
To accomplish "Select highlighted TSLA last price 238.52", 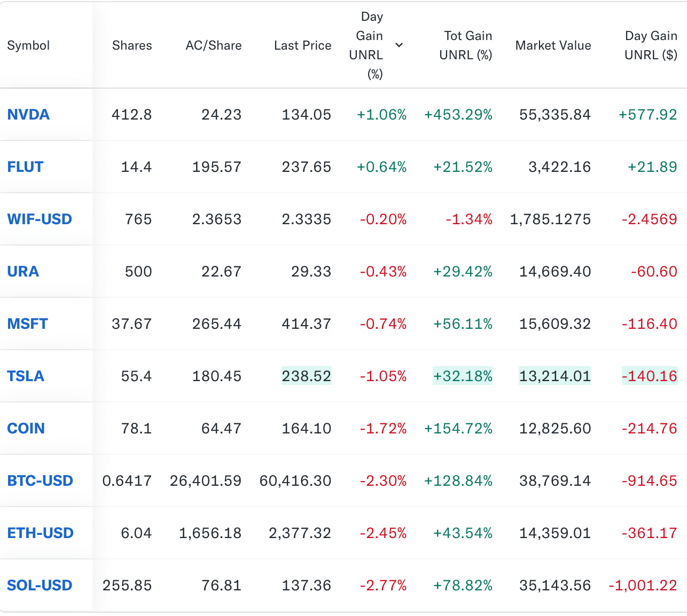I will pos(307,376).
